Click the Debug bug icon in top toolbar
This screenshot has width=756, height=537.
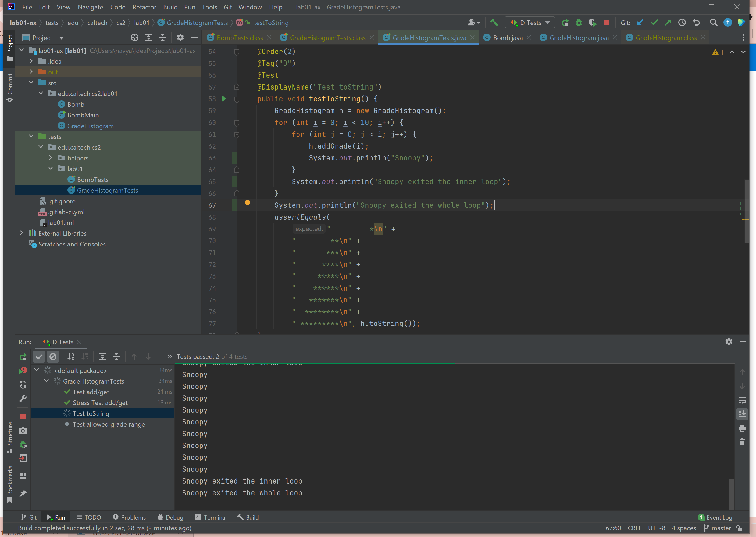(x=579, y=23)
